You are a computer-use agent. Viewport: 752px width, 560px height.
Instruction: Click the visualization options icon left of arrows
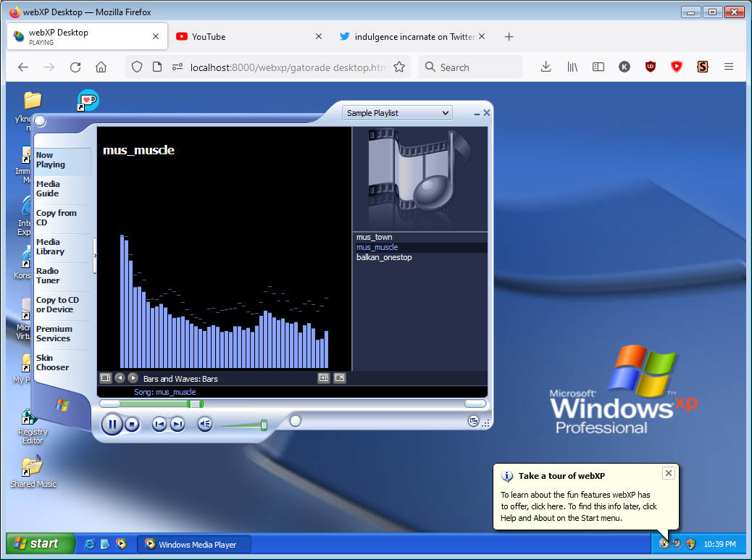point(106,377)
